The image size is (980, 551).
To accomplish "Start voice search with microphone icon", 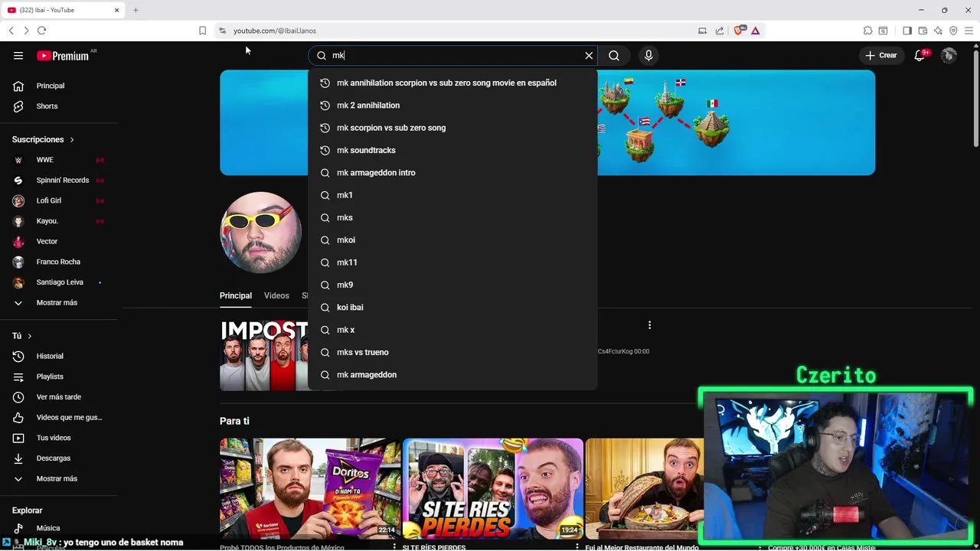I will pyautogui.click(x=648, y=55).
